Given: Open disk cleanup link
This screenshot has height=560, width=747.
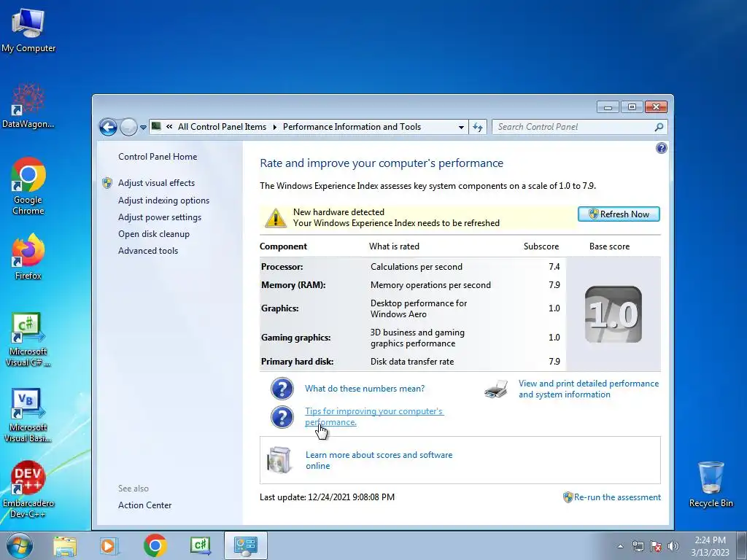Looking at the screenshot, I should click(x=153, y=234).
